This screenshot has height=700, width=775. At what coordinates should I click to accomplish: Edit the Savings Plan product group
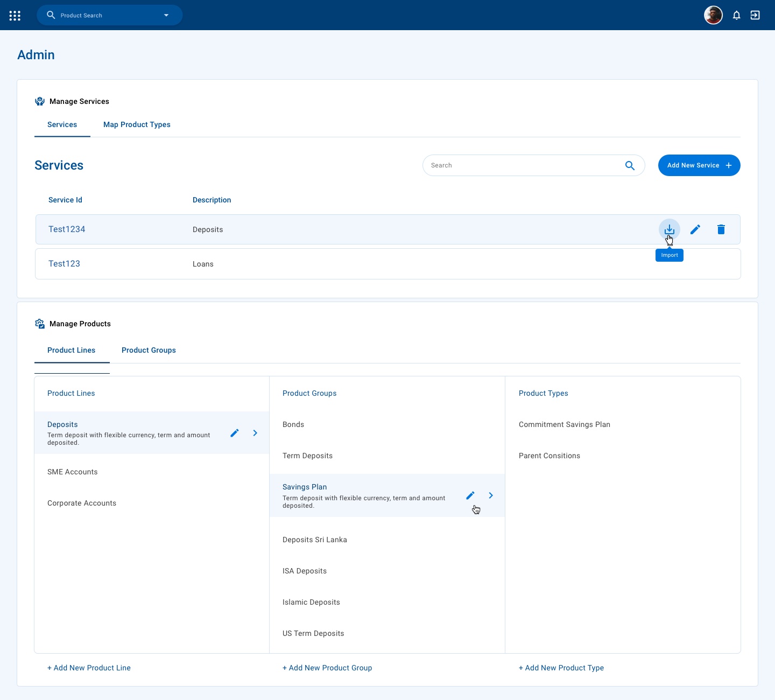pyautogui.click(x=470, y=495)
